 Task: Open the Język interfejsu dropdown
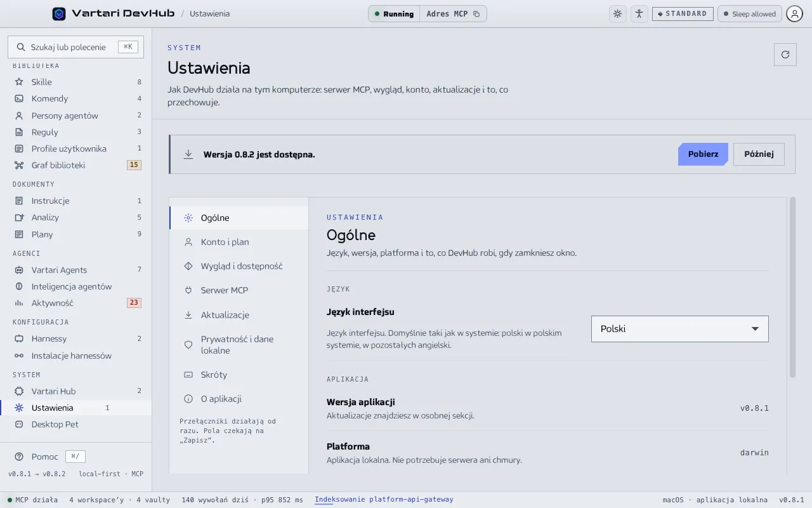coord(679,329)
